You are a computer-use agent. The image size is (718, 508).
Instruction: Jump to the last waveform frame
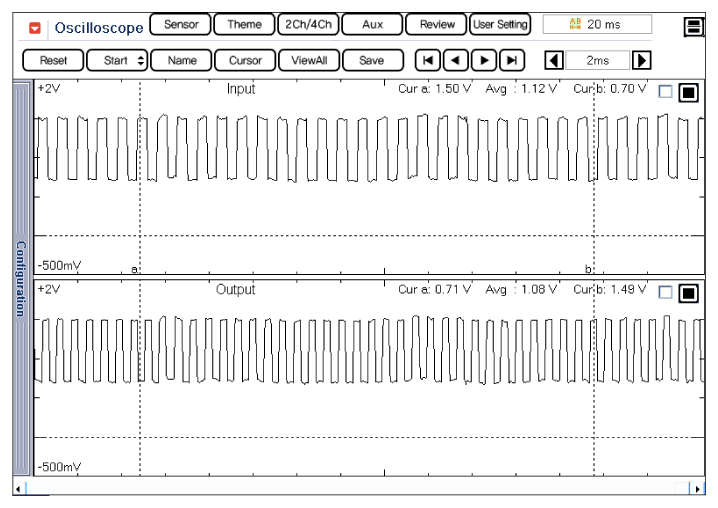click(512, 60)
